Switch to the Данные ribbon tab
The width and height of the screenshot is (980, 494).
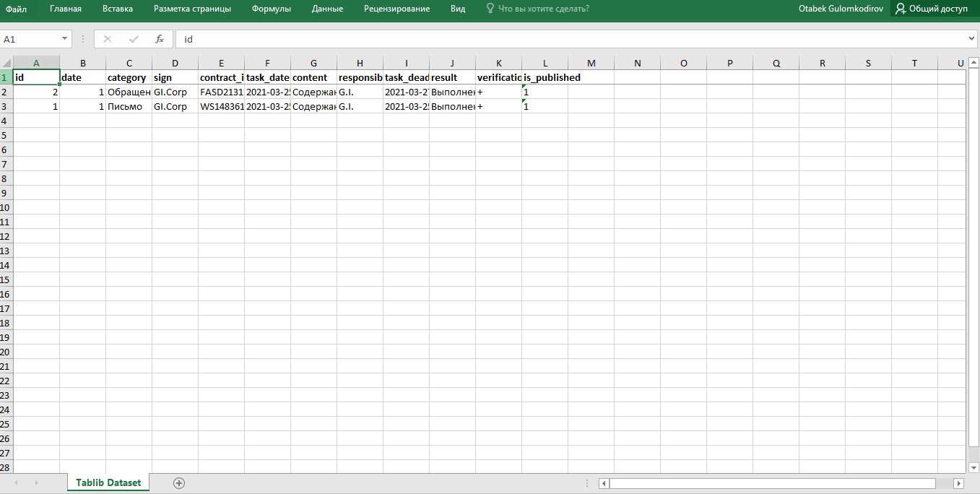pos(328,9)
